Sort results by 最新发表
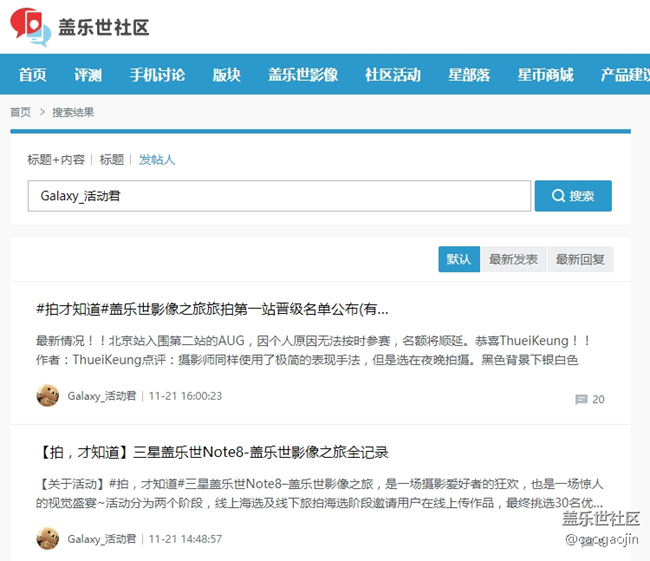Viewport: 650px width, 561px height. point(513,259)
